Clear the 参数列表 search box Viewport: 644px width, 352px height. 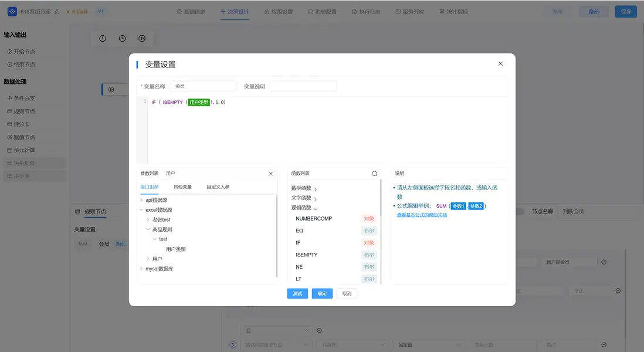click(x=270, y=174)
